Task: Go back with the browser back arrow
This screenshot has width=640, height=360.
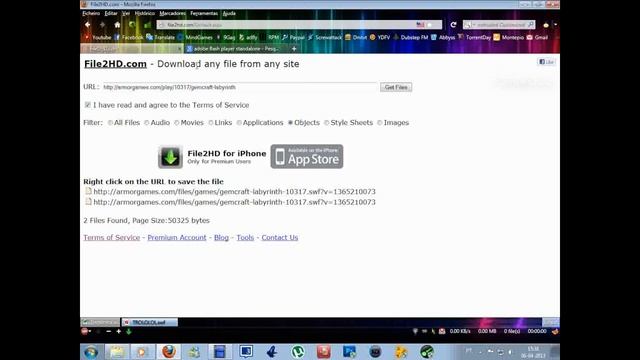Action: click(87, 25)
